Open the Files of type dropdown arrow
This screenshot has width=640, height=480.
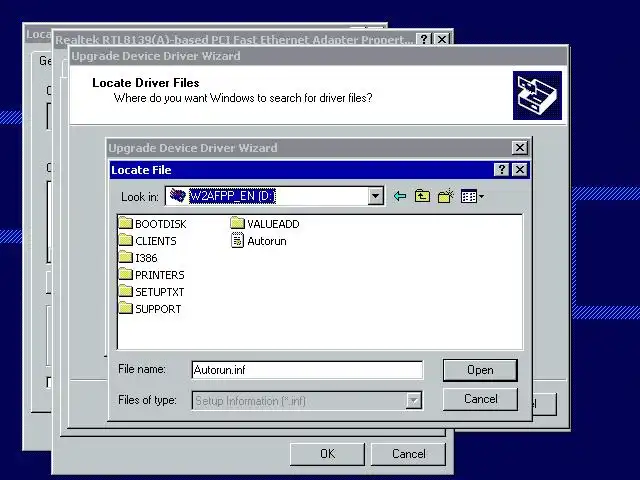(413, 401)
